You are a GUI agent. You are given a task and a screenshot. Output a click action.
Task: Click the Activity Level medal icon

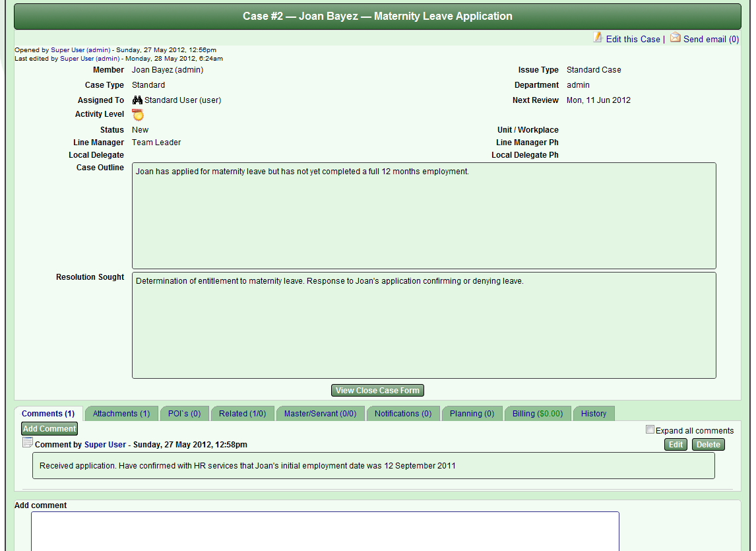coord(138,114)
